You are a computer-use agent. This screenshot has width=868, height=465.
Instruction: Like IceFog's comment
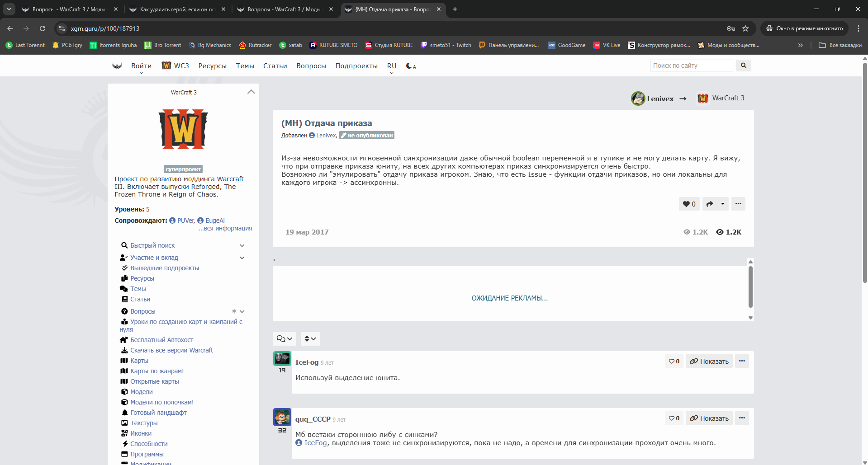coord(674,361)
